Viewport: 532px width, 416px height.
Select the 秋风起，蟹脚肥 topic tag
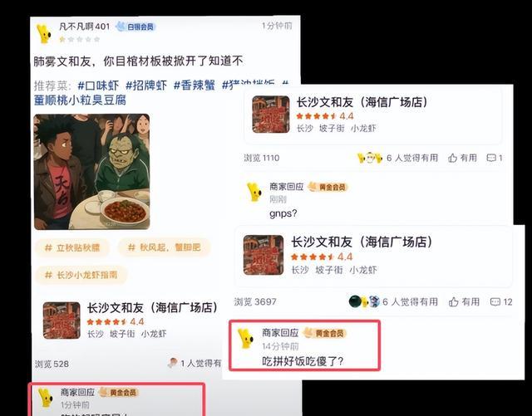tap(165, 247)
